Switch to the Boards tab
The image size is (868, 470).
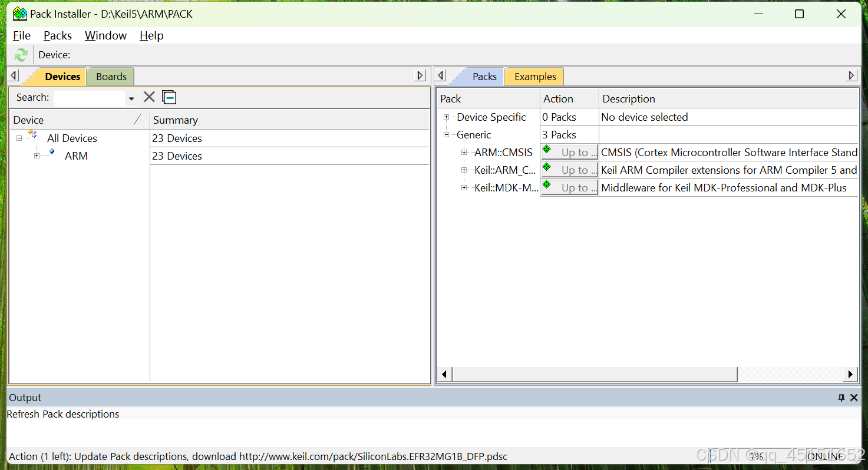point(111,77)
